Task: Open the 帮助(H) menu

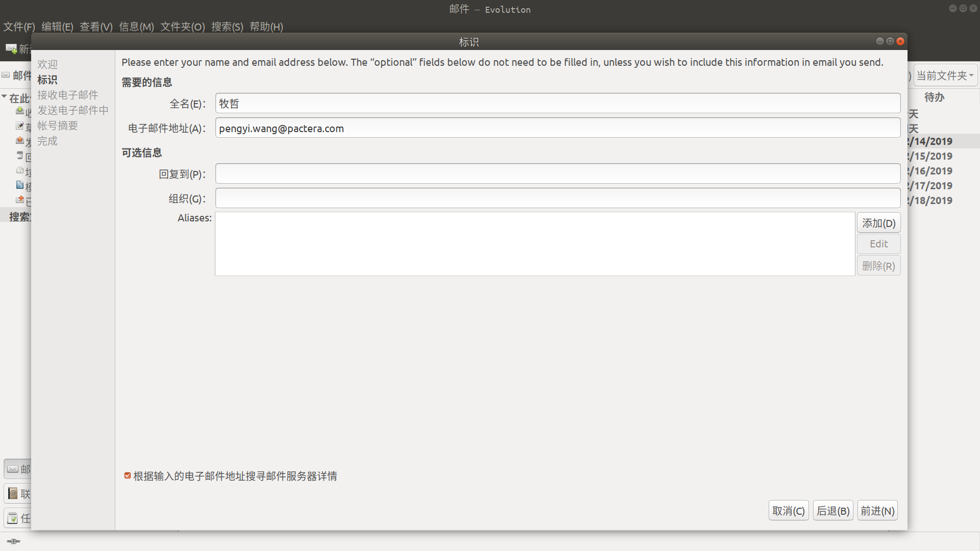Action: pos(266,27)
